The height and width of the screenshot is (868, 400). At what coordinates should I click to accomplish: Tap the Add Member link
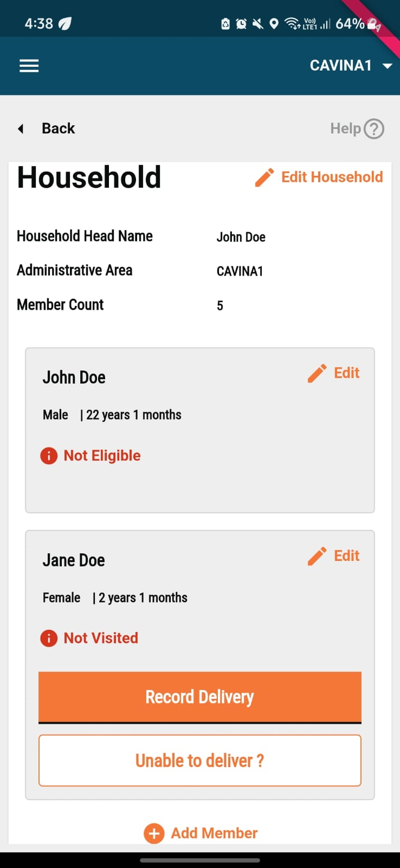214,833
